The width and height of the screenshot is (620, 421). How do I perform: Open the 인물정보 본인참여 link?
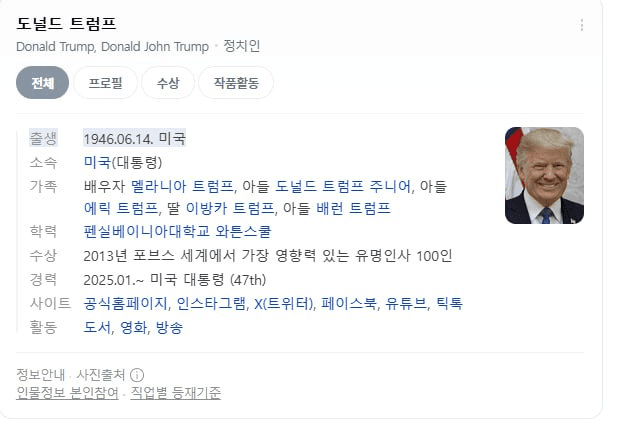67,393
